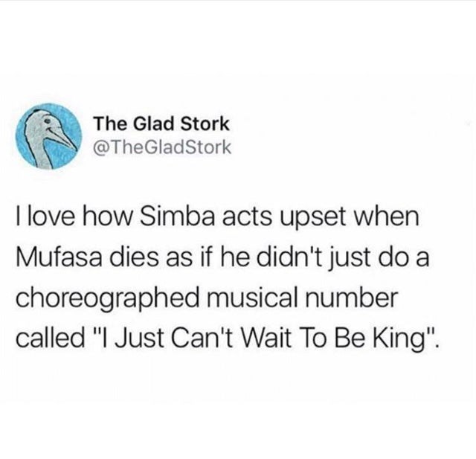Open The Glad Stork display name
The image size is (476, 459).
(x=161, y=123)
